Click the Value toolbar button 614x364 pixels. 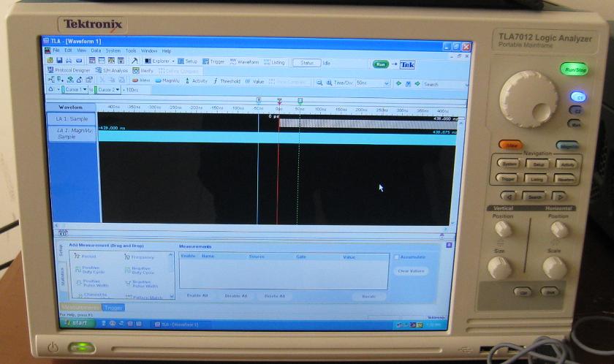coord(255,81)
